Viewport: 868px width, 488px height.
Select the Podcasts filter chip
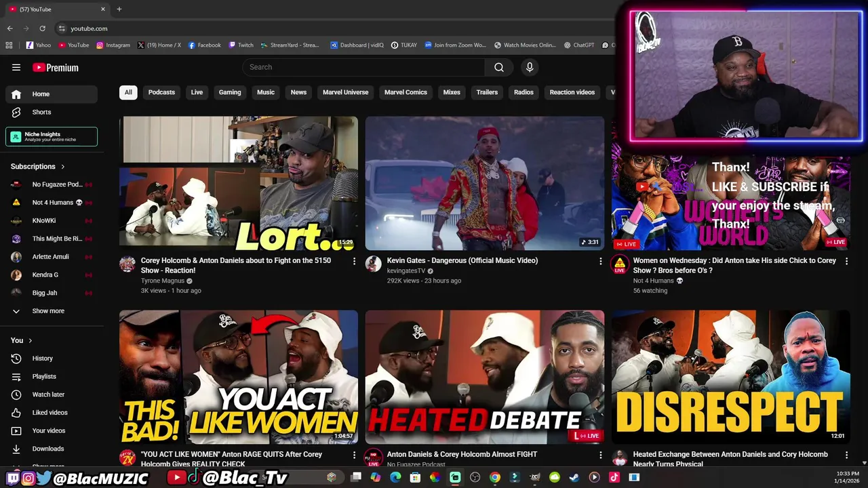point(161,92)
